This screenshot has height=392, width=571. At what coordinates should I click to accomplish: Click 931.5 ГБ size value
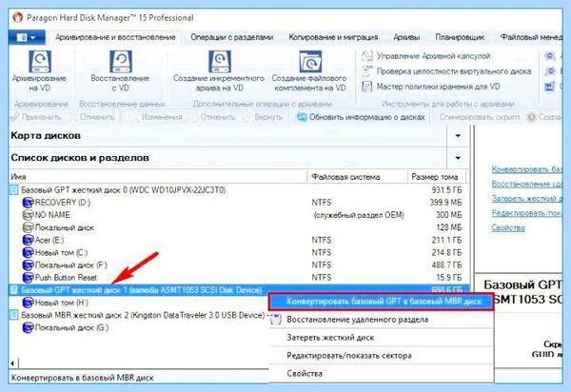click(x=446, y=190)
